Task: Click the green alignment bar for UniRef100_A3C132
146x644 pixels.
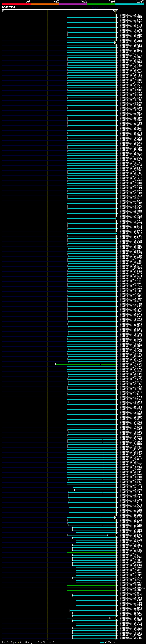Action: pyautogui.click(x=92, y=585)
